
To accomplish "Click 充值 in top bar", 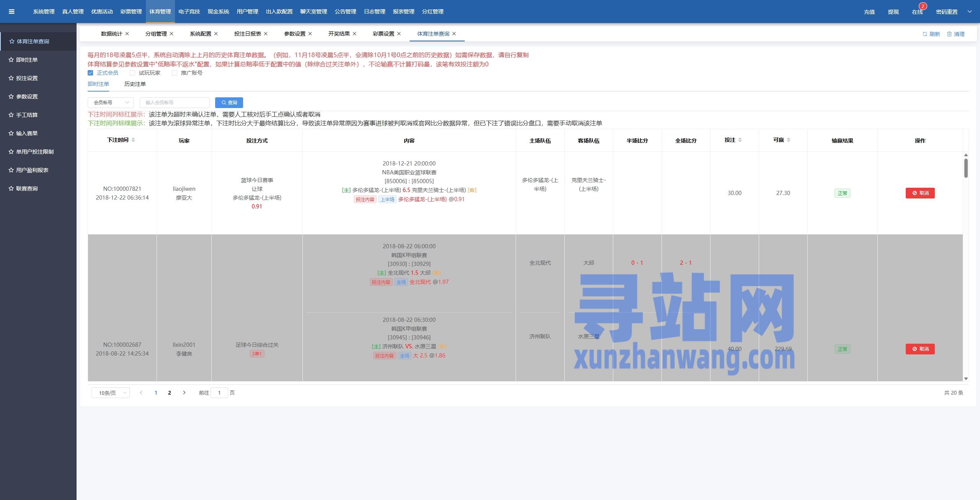I will [x=869, y=12].
